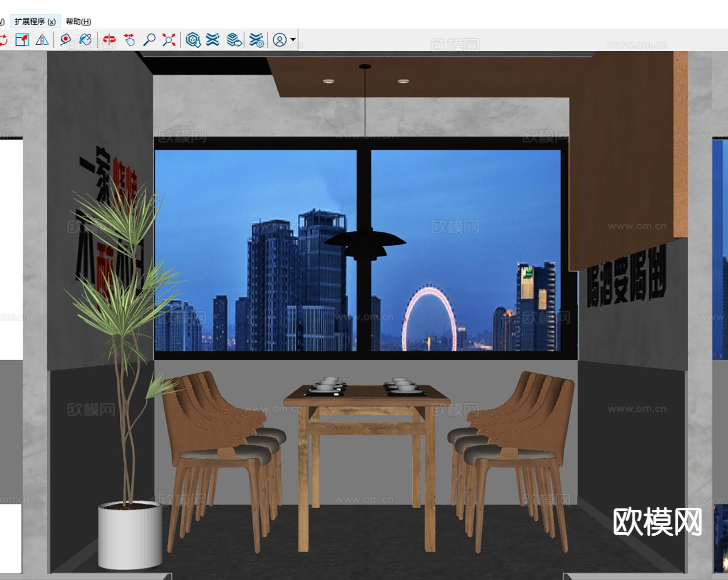Select the Flip mirror tool icon

[x=42, y=40]
